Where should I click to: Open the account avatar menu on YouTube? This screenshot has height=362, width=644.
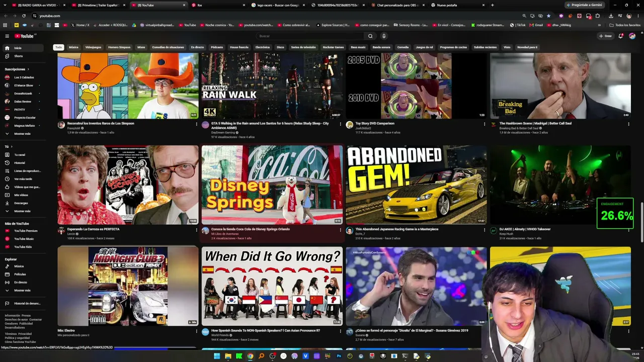point(632,36)
